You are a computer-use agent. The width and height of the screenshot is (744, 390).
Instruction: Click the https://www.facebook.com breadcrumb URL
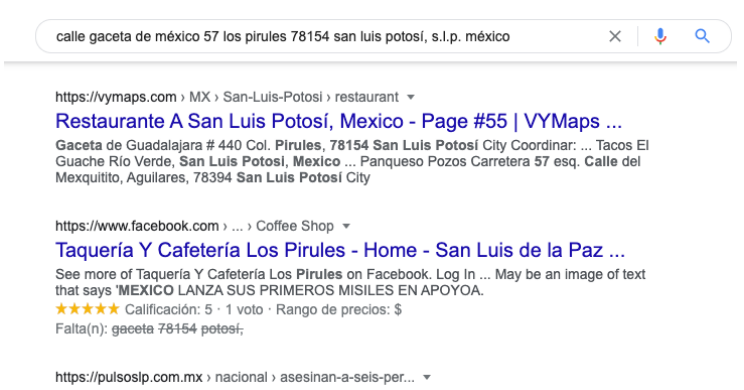pyautogui.click(x=137, y=226)
